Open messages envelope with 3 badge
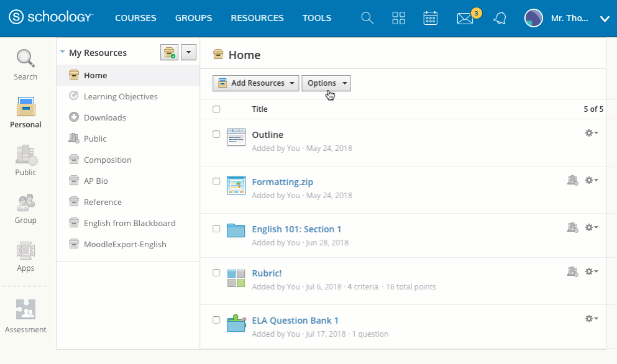Viewport: 617px width, 364px height. 465,19
